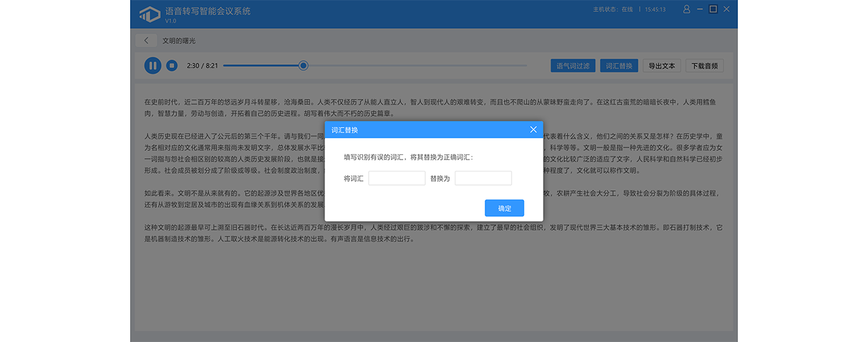Enable 语气词过滤 filter button
This screenshot has height=342, width=868.
click(573, 66)
